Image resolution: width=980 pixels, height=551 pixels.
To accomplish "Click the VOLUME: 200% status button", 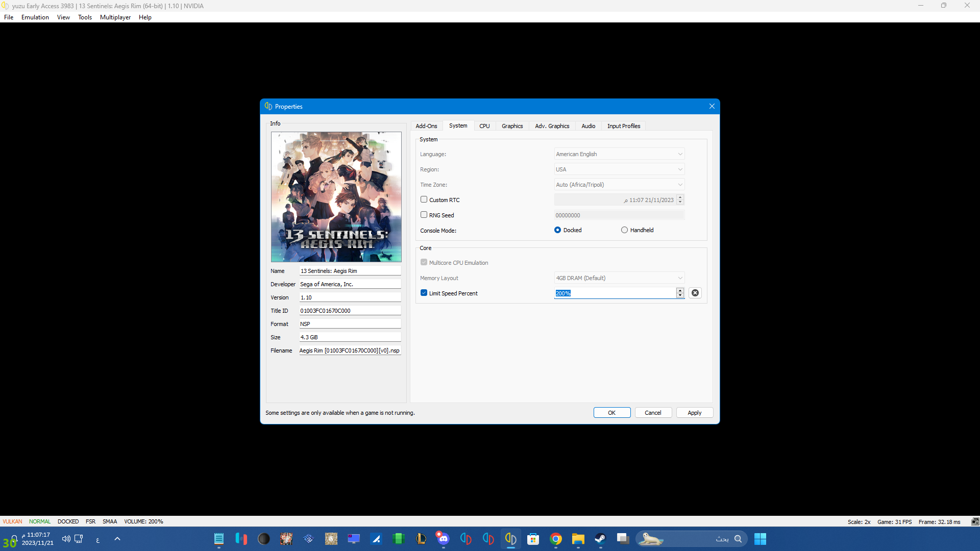I will tap(143, 521).
